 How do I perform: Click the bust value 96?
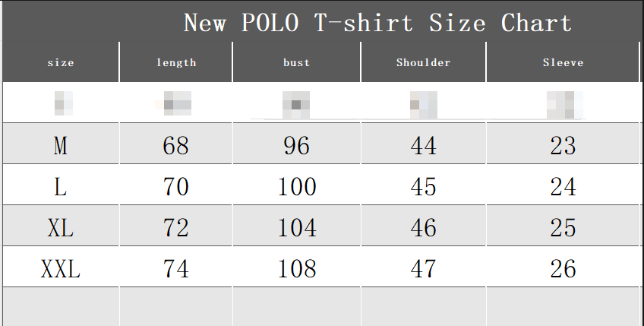[297, 146]
